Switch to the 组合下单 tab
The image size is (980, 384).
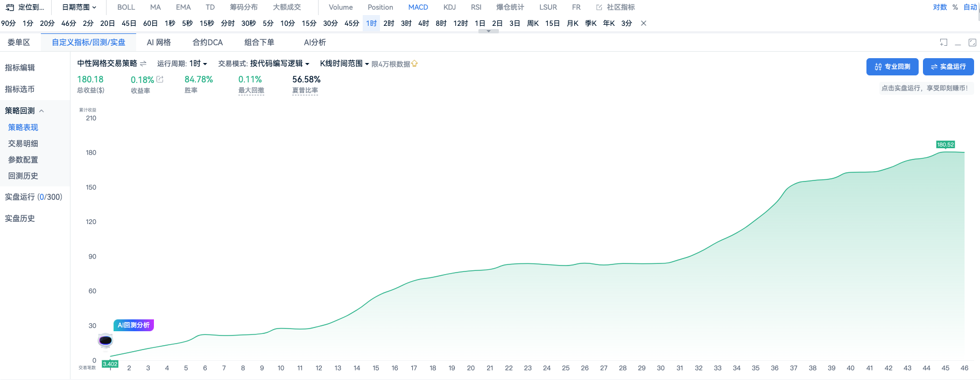pos(259,43)
